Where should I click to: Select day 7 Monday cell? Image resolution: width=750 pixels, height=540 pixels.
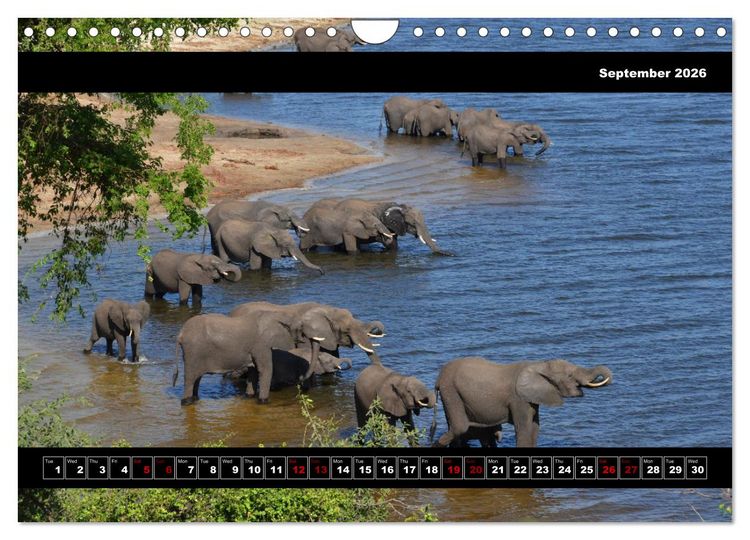(187, 468)
